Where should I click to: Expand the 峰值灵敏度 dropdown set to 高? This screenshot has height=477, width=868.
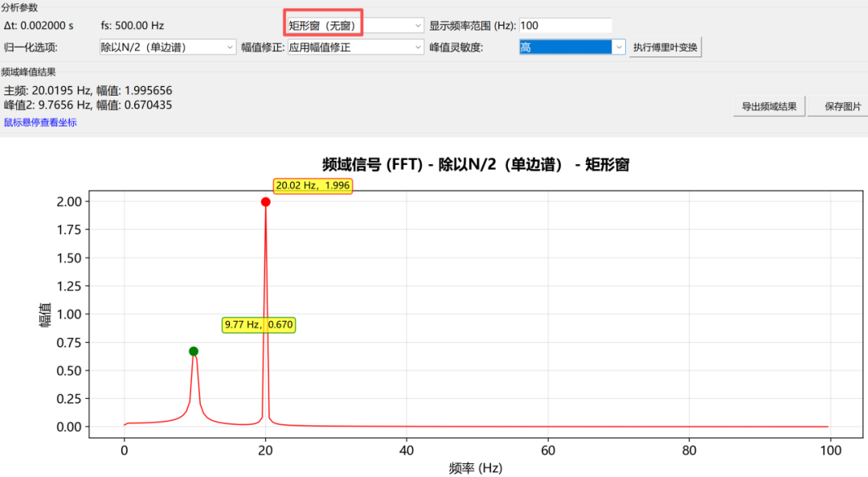(572, 47)
